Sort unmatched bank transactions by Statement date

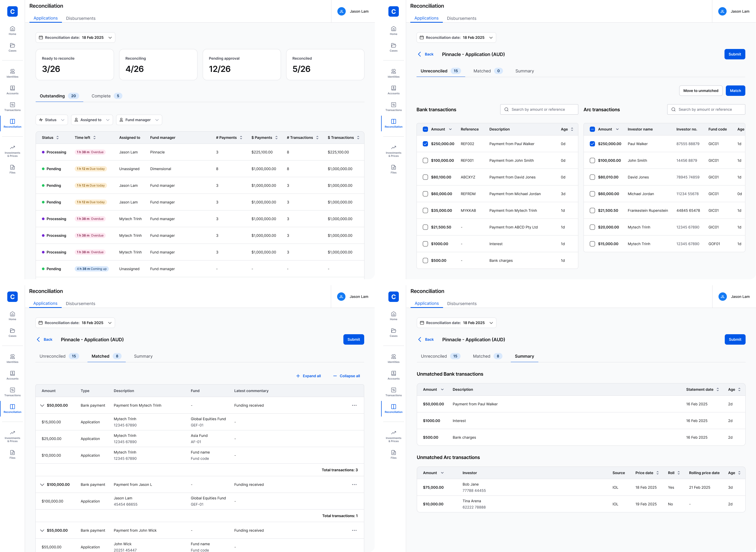(x=717, y=390)
